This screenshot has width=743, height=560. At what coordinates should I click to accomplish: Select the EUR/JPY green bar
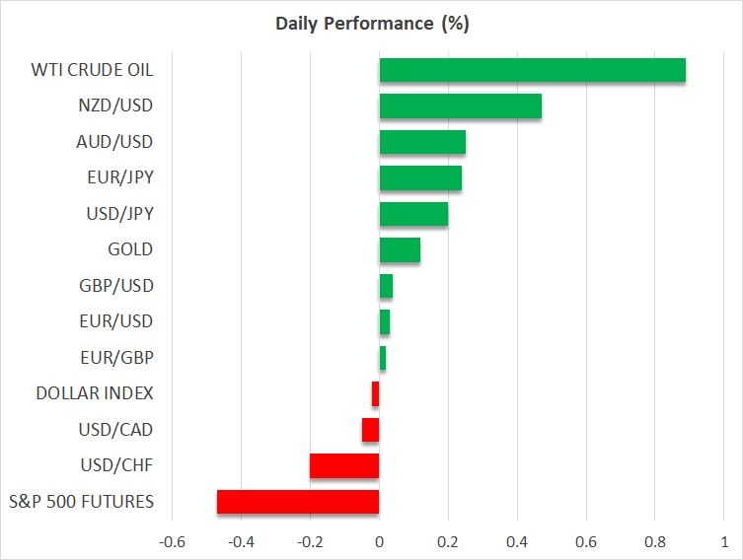tap(420, 178)
